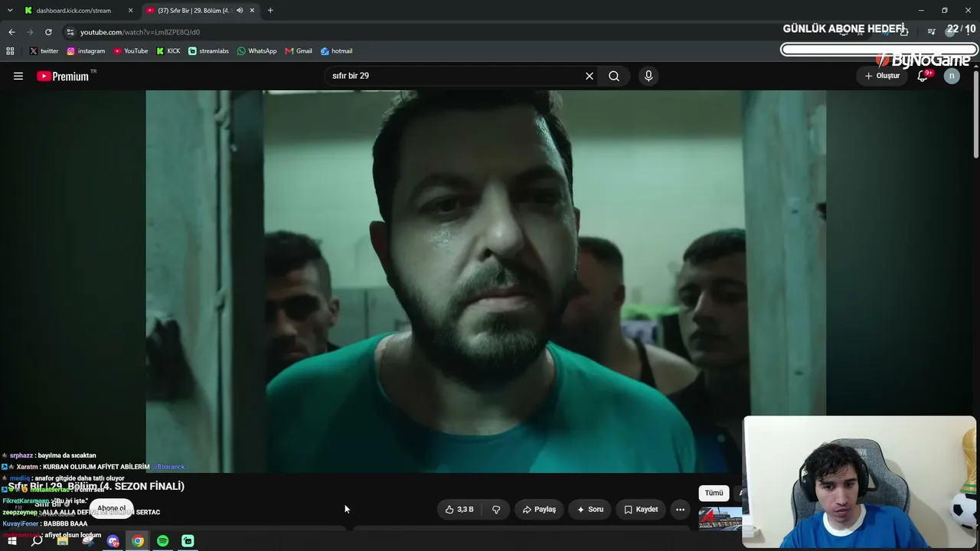Subscribe using the Abone ol button
The height and width of the screenshot is (551, 980).
[x=111, y=508]
